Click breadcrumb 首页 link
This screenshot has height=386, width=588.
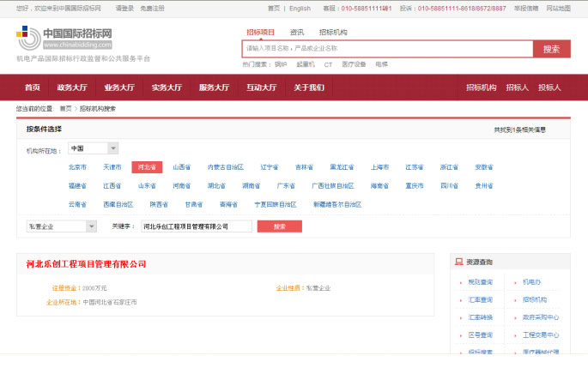[65, 109]
